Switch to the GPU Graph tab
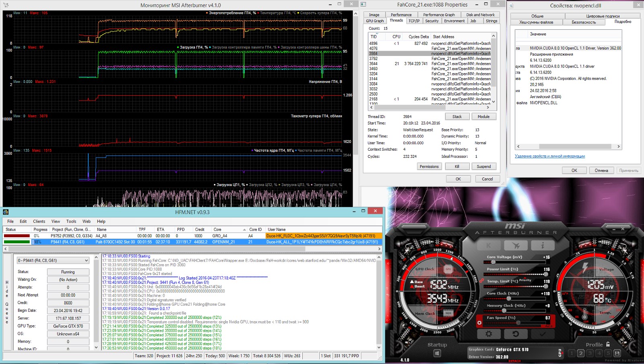Screen dimensions: 644x364 375,21
